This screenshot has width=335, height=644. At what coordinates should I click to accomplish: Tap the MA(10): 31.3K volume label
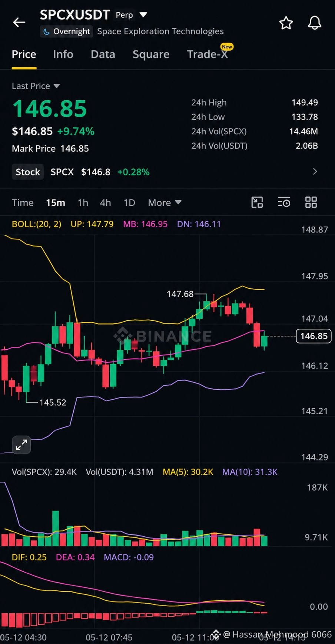pyautogui.click(x=250, y=472)
